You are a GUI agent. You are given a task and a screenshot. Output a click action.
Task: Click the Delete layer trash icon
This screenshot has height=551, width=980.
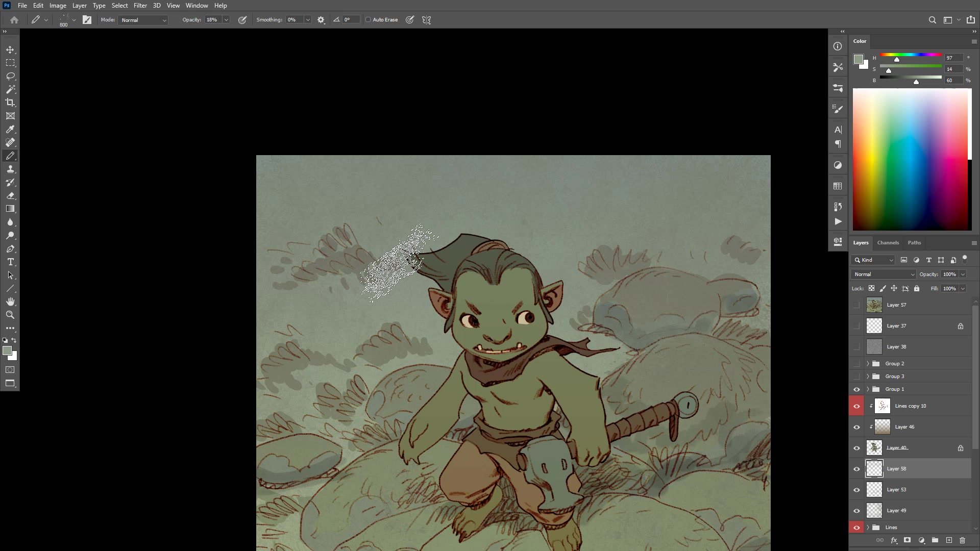pos(962,540)
